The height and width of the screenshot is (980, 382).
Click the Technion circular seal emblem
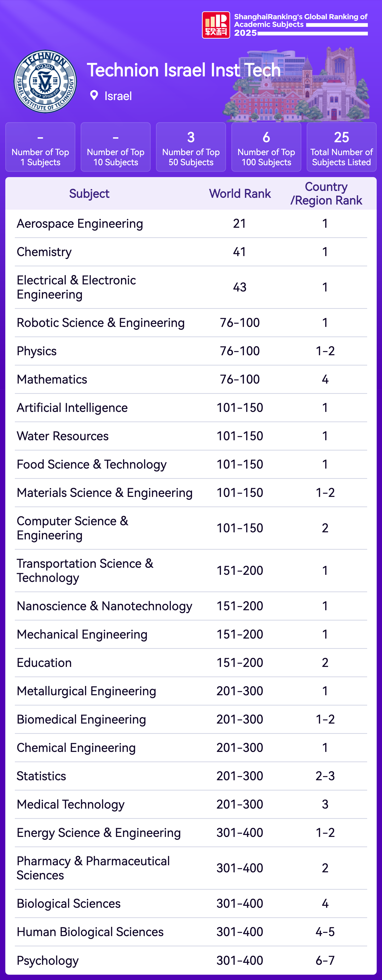(45, 81)
